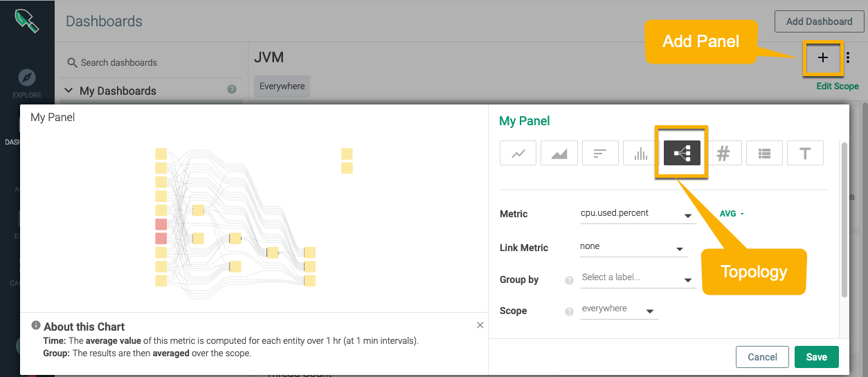The image size is (868, 377).
Task: Select the top list bar panel type
Action: [600, 153]
